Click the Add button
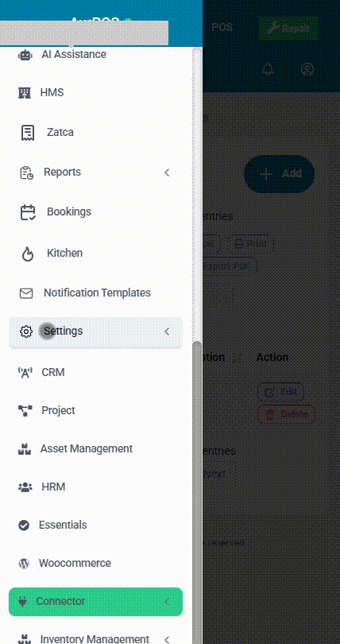This screenshot has width=340, height=644. tap(280, 174)
